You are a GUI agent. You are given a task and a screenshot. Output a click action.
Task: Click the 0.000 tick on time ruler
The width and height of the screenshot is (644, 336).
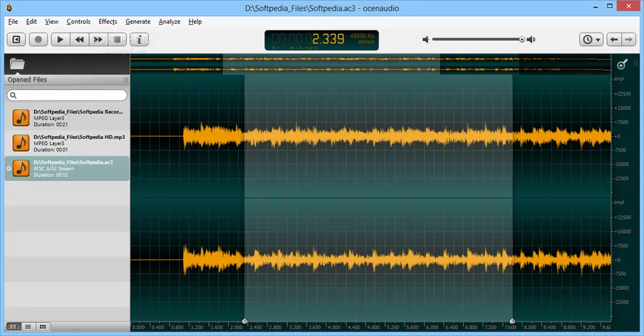pos(138,327)
